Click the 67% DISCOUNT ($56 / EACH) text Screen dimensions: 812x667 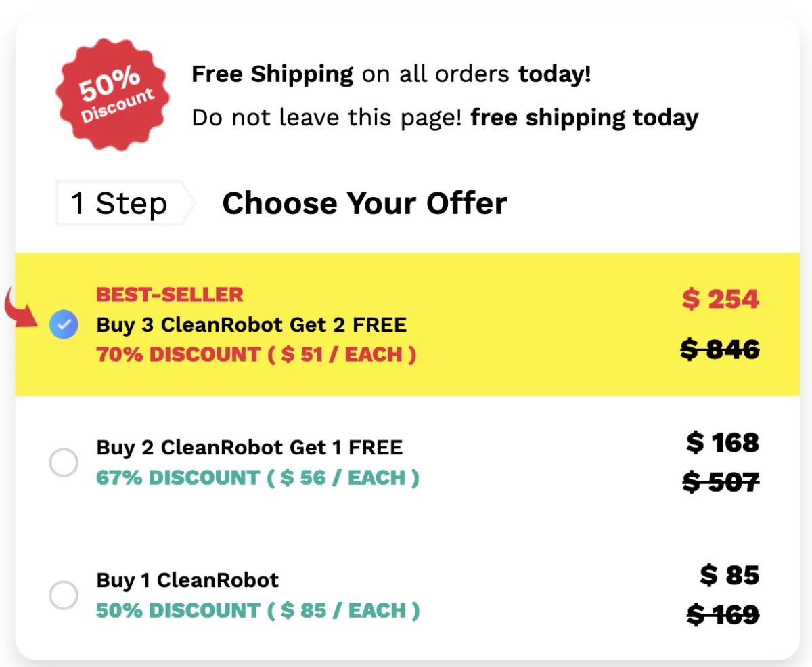pos(258,478)
